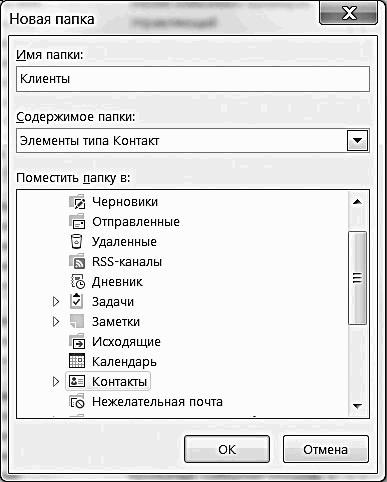Click the folder list scrollbar thumb
The image size is (387, 482).
[357, 278]
